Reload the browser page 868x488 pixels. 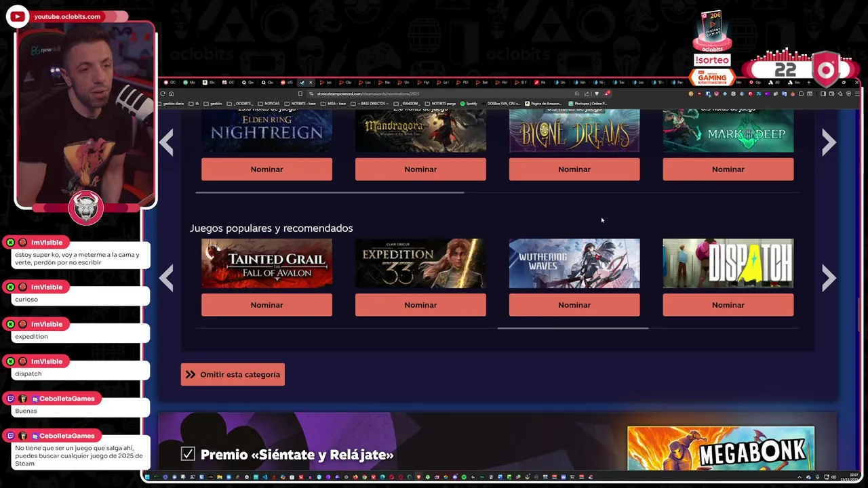coord(163,94)
